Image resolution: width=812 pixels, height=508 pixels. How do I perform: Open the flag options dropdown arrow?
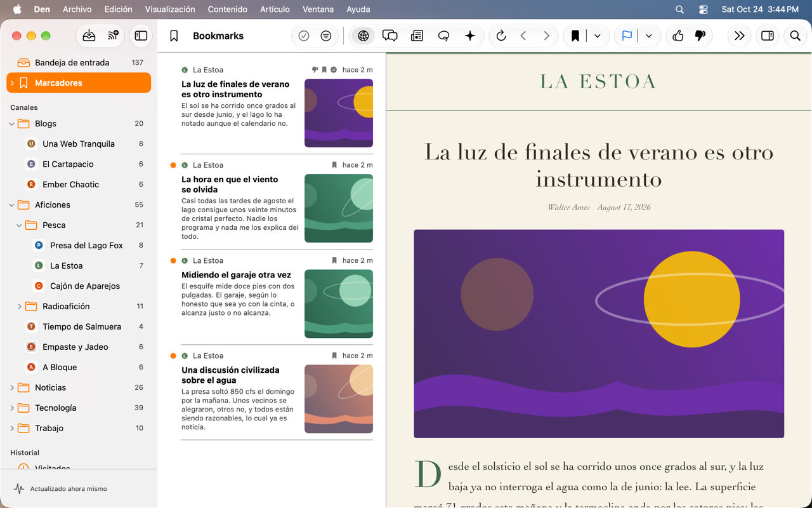pyautogui.click(x=649, y=36)
